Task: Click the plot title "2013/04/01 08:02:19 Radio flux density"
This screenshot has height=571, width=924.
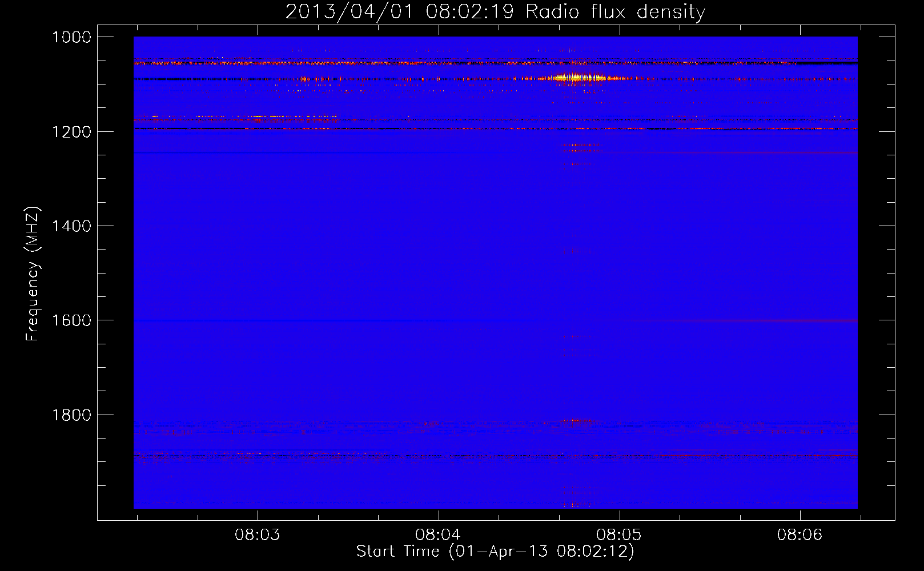Action: coord(495,11)
